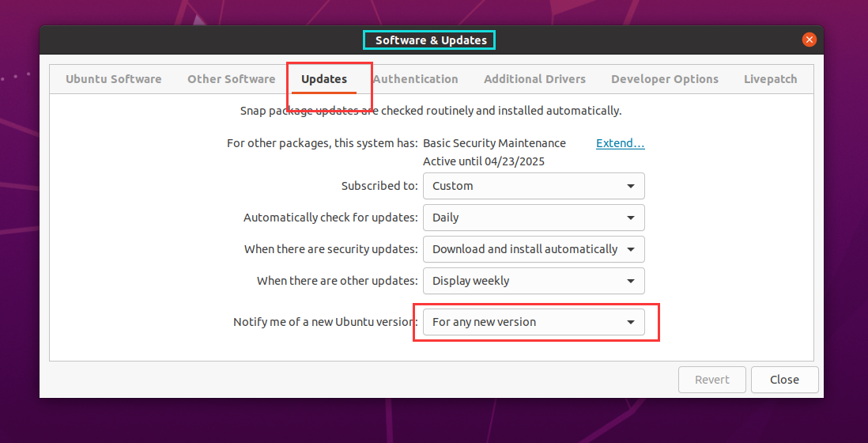Open the Other Software tab

pos(231,79)
